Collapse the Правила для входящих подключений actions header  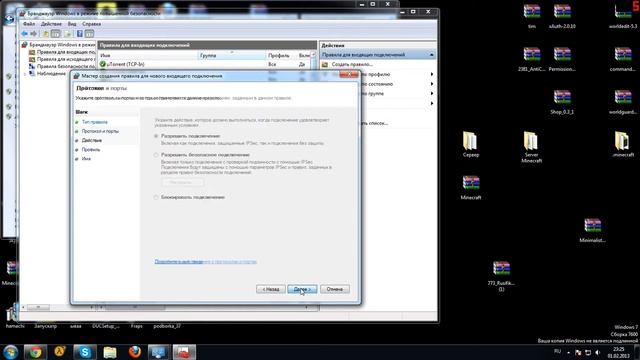[x=431, y=55]
